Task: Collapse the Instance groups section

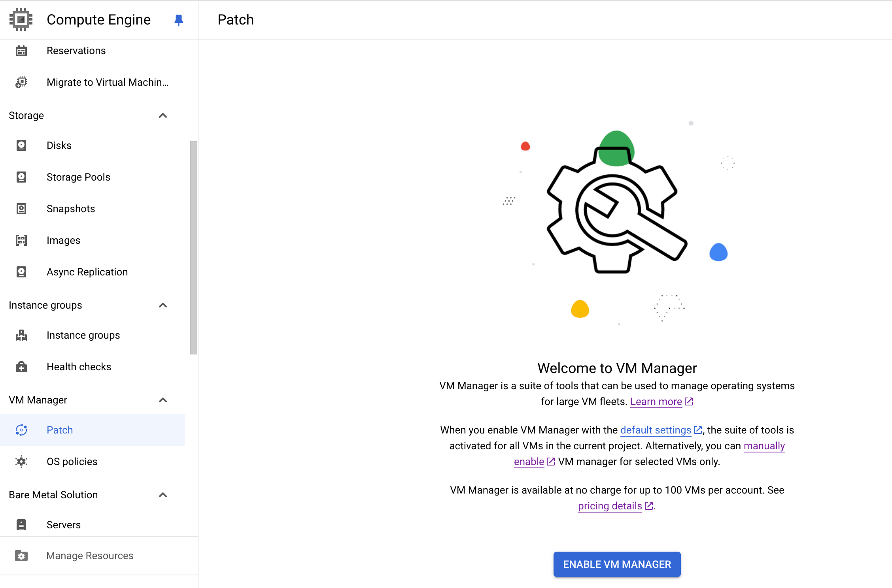Action: point(163,305)
